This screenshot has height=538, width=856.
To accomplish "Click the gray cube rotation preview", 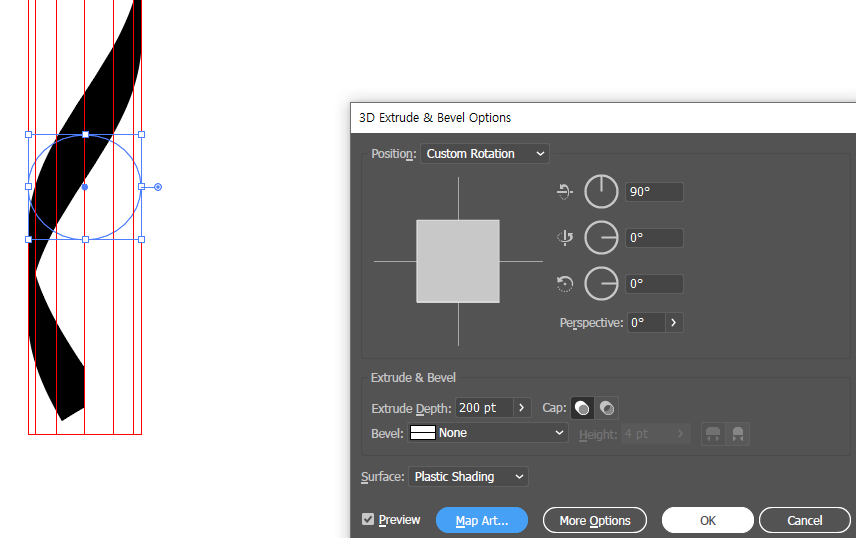I will pyautogui.click(x=458, y=261).
